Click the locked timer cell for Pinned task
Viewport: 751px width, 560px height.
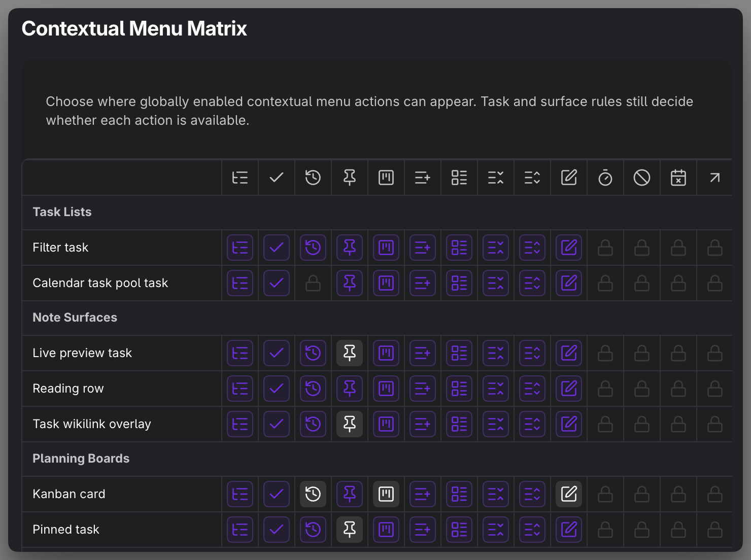[605, 530]
